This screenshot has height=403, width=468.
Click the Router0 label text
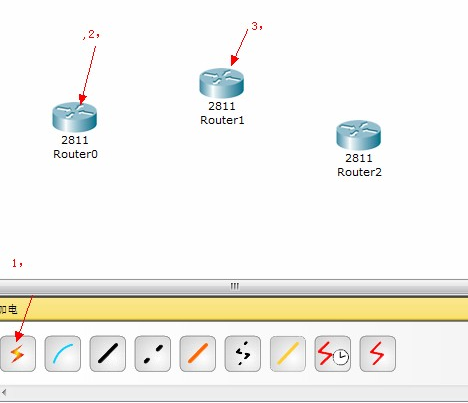(75, 154)
